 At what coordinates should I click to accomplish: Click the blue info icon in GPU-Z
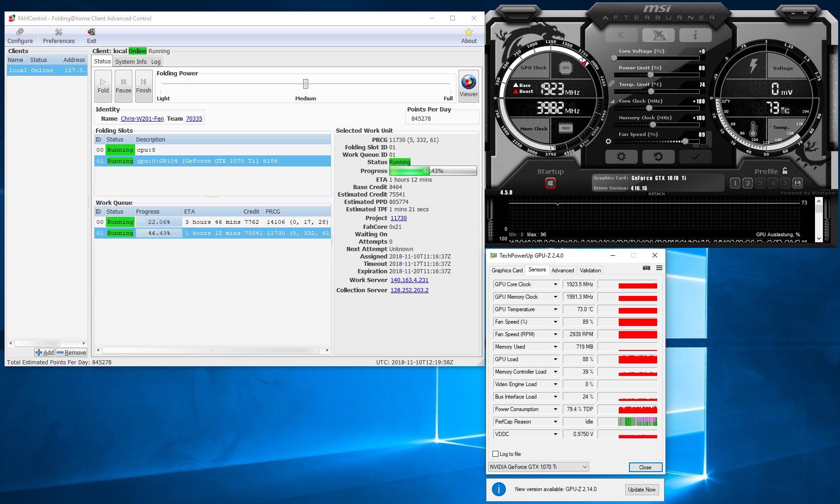(499, 489)
